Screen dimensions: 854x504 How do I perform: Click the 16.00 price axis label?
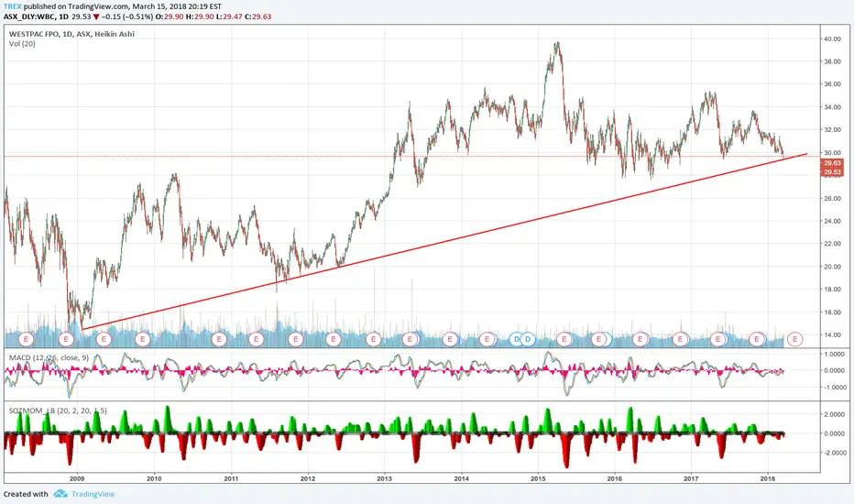click(x=832, y=312)
